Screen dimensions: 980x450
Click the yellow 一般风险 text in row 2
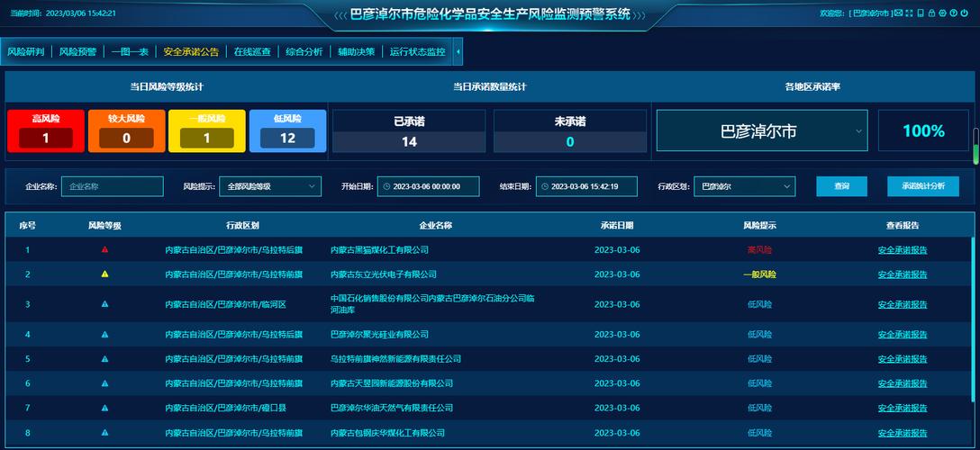coord(759,274)
